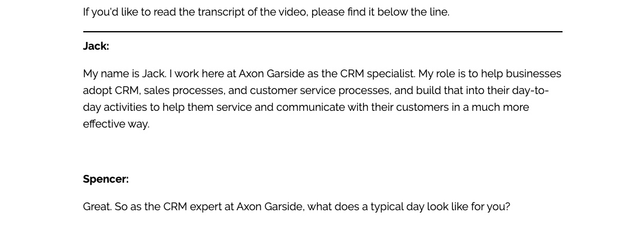
Task: Click the bold "Jack:" speaker label
Action: 96,46
